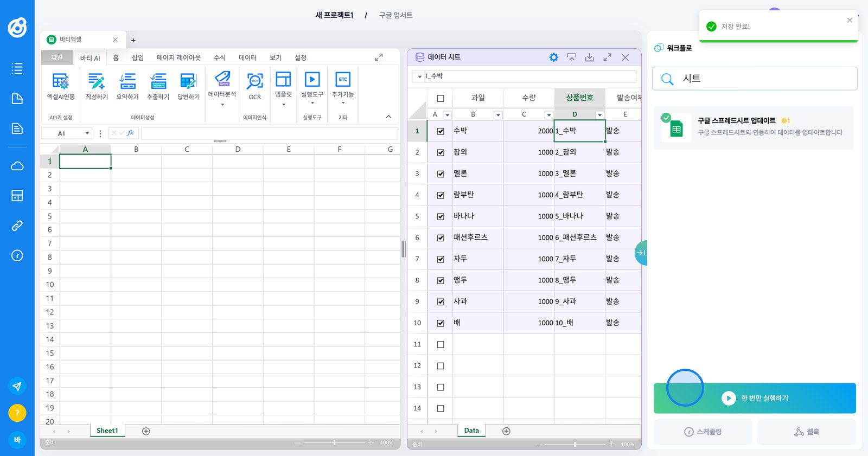
Task: Collapse the ribbon with the chevron
Action: coord(388,117)
